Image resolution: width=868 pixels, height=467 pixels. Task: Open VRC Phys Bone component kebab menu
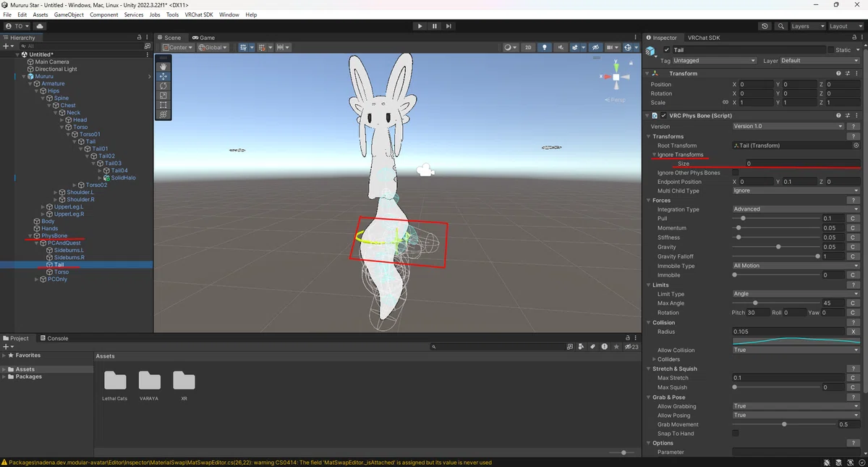[x=856, y=115]
